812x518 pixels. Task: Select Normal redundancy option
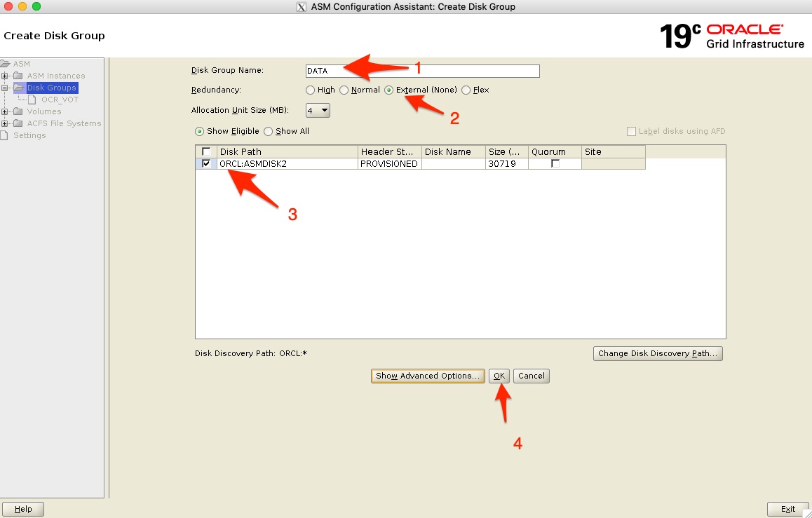coord(344,90)
